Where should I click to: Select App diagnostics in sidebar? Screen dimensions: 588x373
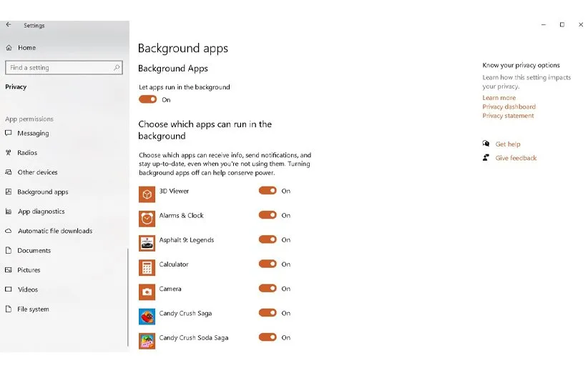(41, 212)
